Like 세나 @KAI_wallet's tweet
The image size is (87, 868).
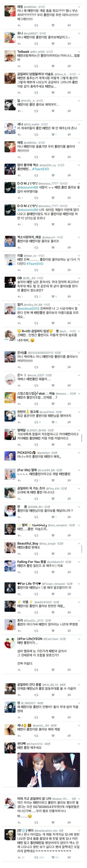53,135
